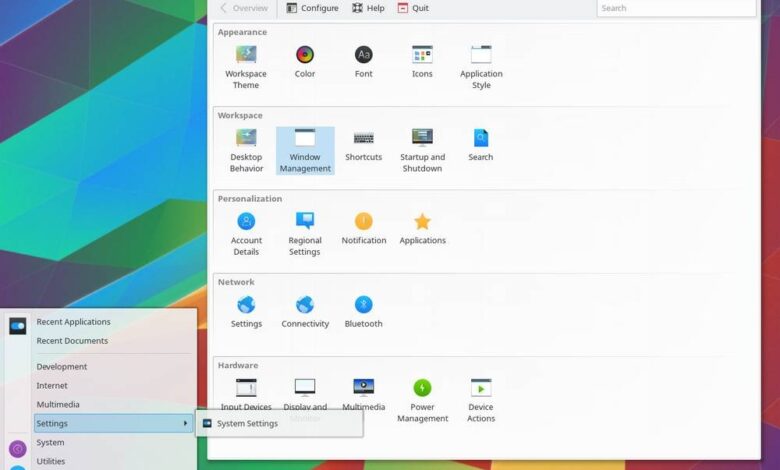Screen dimensions: 780x470
Task: Open Application Style settings
Action: (x=481, y=67)
